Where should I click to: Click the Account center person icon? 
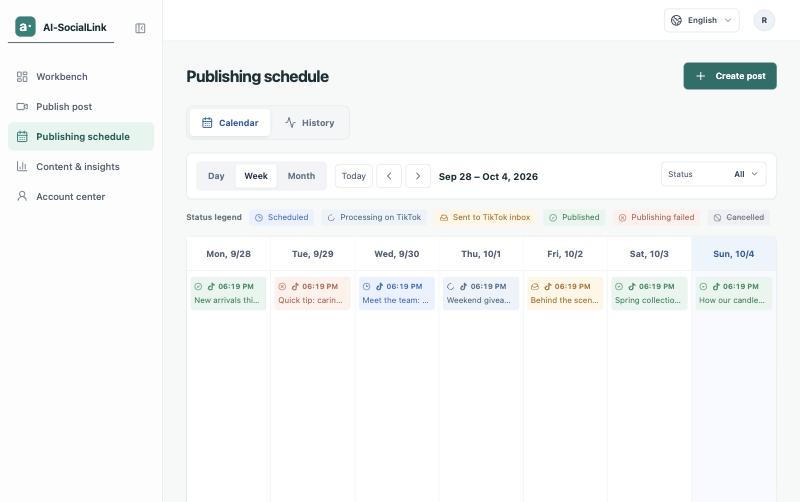pos(22,196)
